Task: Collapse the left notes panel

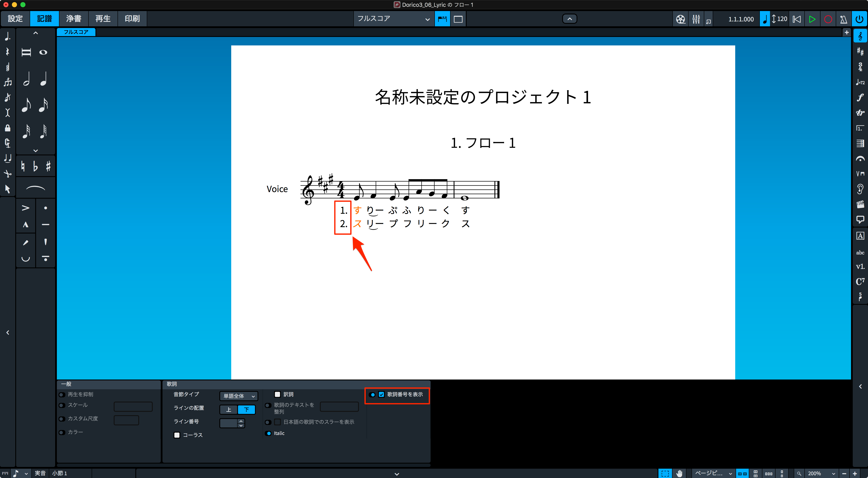Action: pyautogui.click(x=8, y=333)
